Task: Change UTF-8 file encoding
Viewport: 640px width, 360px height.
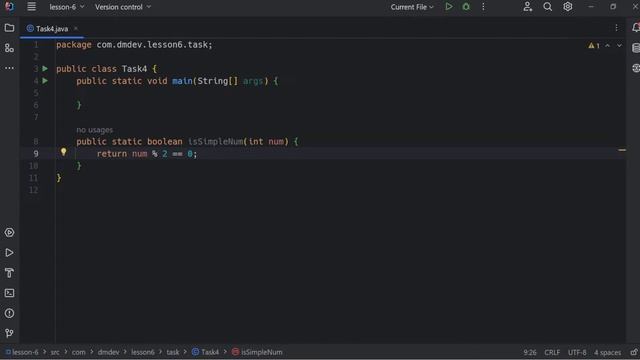Action: click(577, 352)
